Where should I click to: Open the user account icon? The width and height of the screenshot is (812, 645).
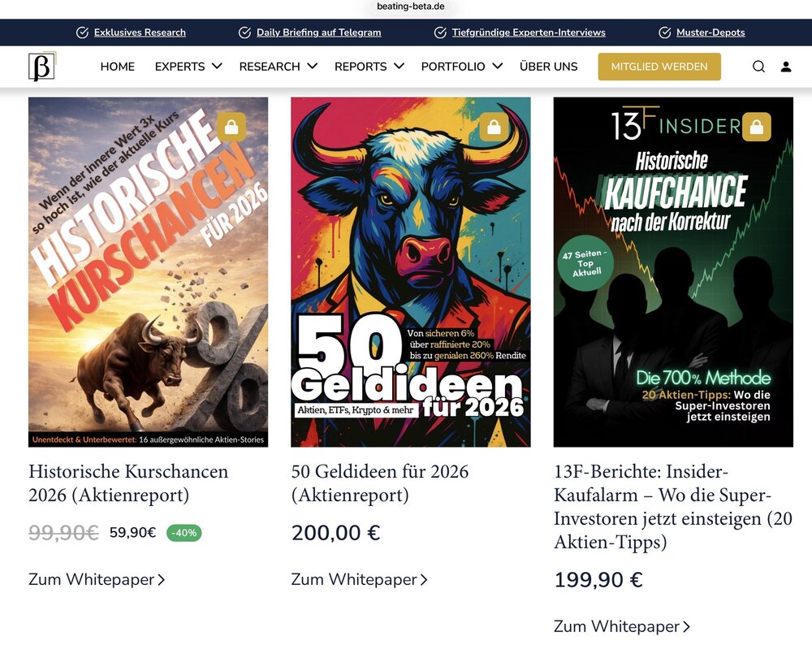tap(786, 67)
